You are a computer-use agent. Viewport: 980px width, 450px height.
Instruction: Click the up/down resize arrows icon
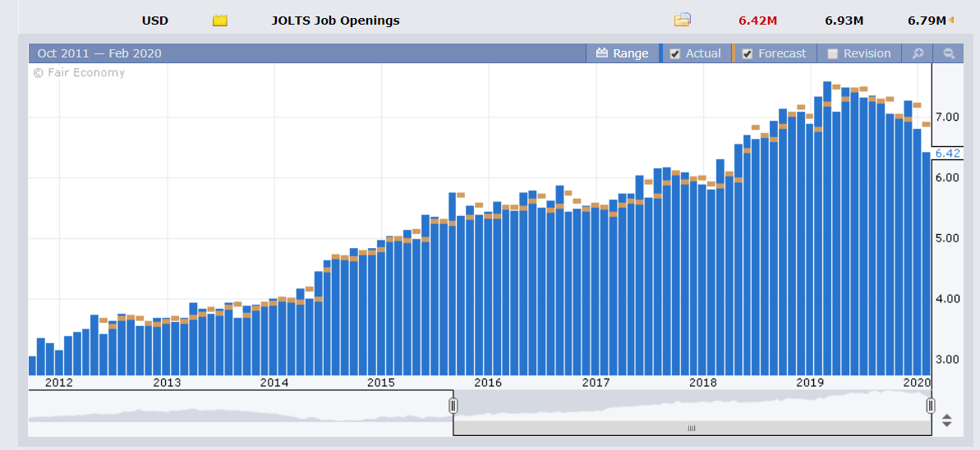[947, 420]
